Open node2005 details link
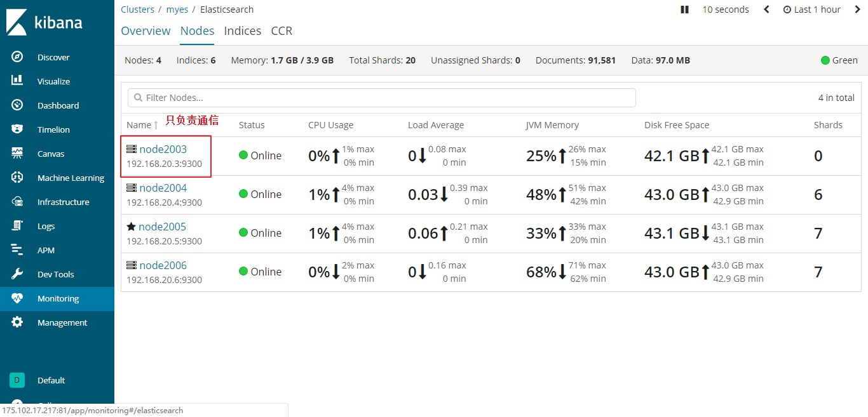Viewport: 868px width, 417px height. pyautogui.click(x=162, y=227)
